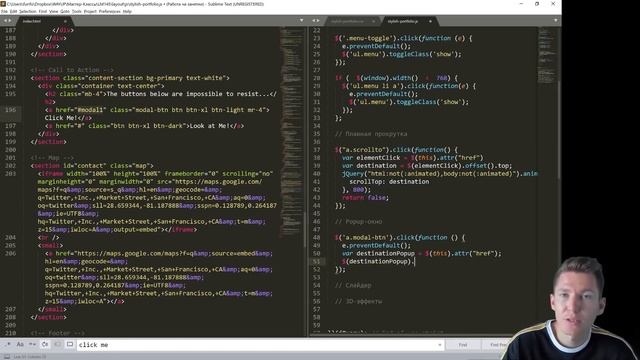Click left pane tab scroll arrows
640x360 pixels.
[x=7, y=20]
